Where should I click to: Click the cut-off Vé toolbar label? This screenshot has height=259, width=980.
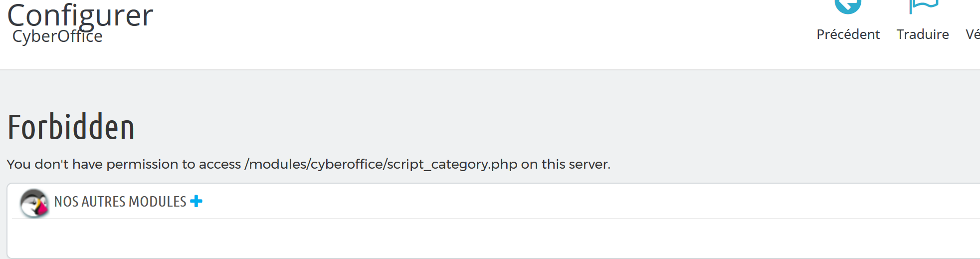coord(973,34)
